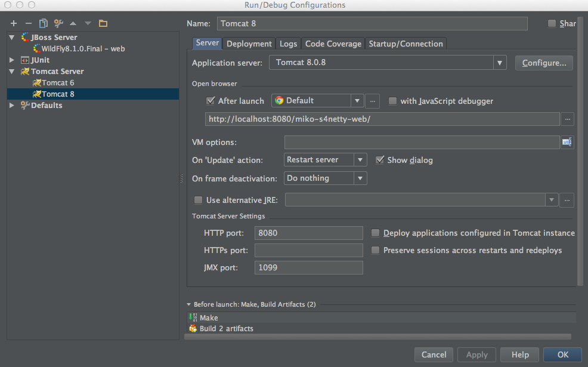Click the Build 2 artifacts icon
The image size is (588, 367).
tap(193, 328)
